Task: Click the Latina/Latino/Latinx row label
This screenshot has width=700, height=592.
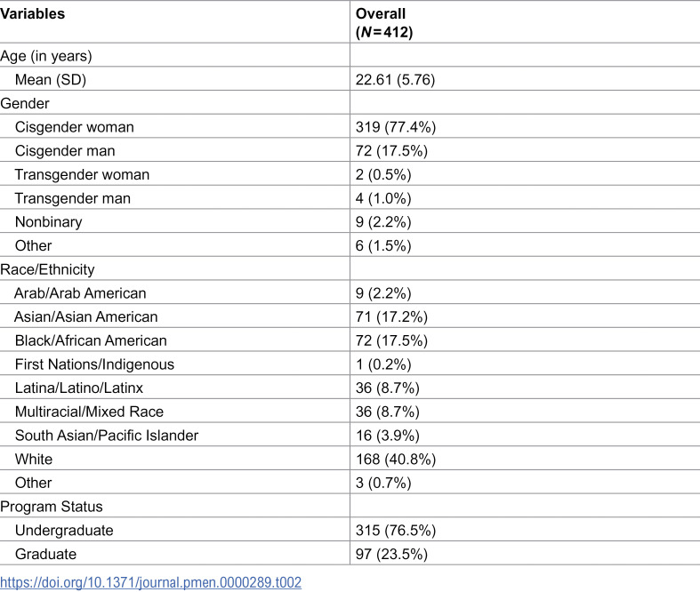Action: tap(78, 388)
